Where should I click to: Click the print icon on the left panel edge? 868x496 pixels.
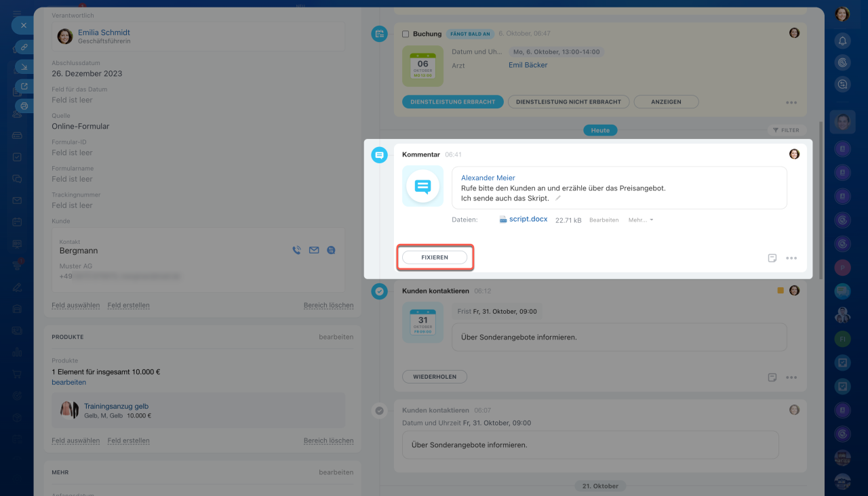tap(24, 106)
